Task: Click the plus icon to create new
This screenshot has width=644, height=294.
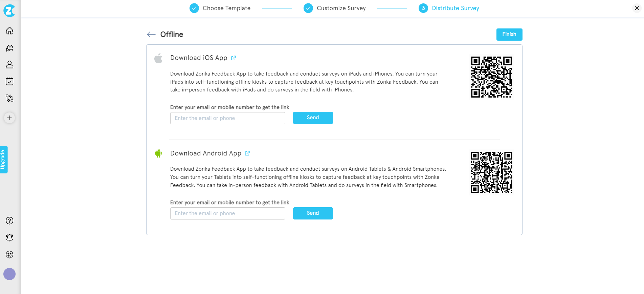Action: point(9,118)
